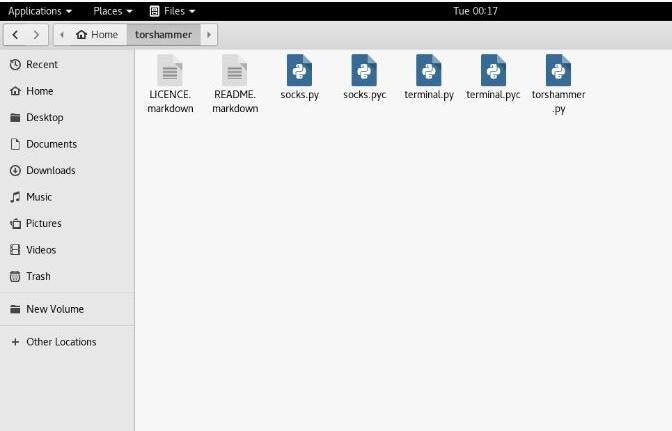
Task: Select the socks.pyc compiled file
Action: click(x=364, y=72)
